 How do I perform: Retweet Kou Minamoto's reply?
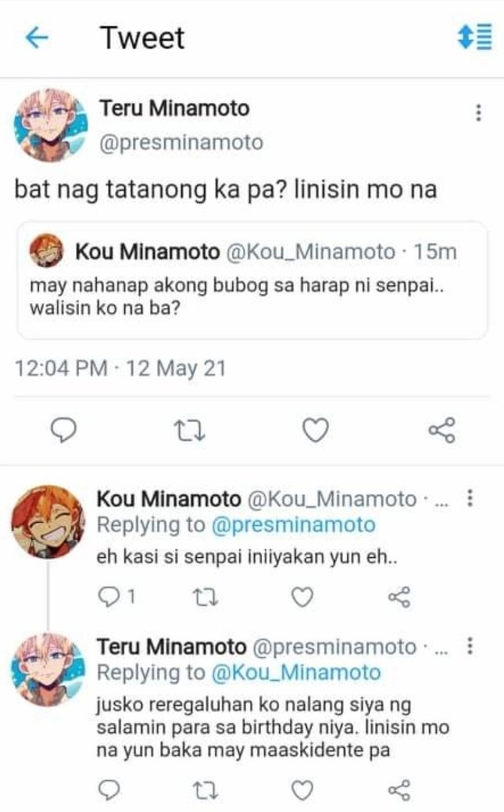pyautogui.click(x=206, y=597)
